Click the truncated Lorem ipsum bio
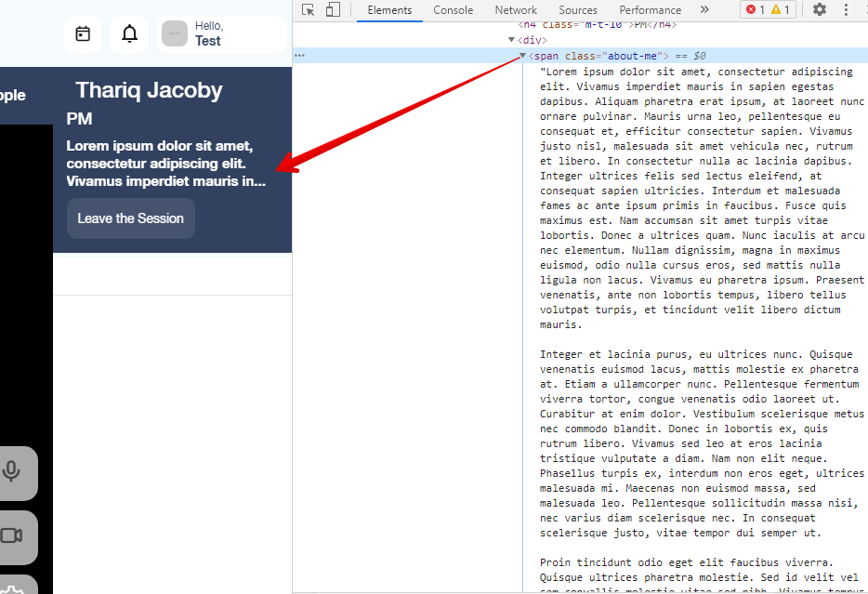Screen dimensions: 868x594 pos(166,164)
